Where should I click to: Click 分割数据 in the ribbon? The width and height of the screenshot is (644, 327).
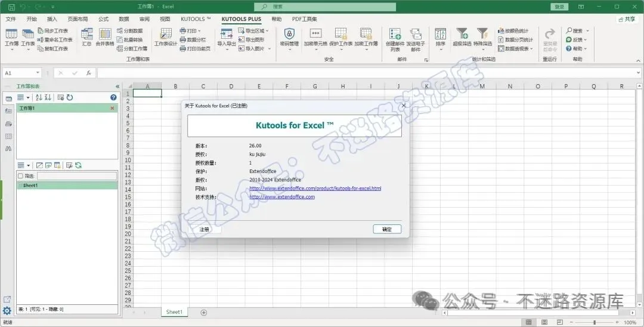pyautogui.click(x=130, y=31)
